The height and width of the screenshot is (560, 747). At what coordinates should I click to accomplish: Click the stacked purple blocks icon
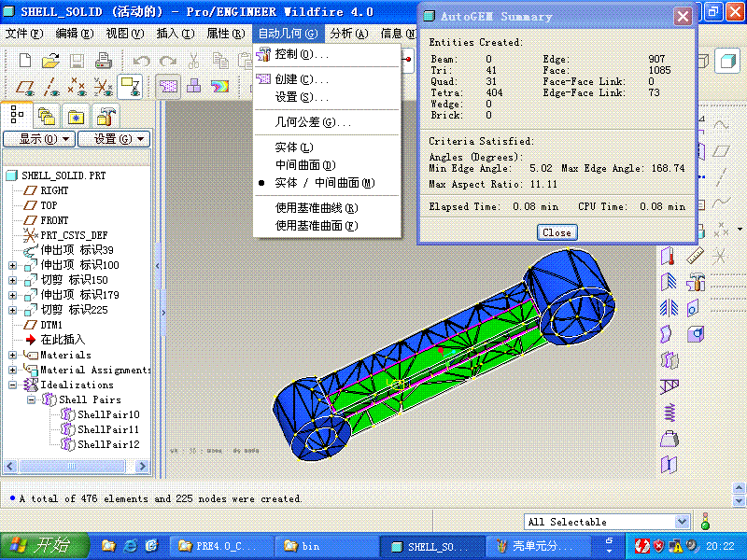(x=194, y=86)
